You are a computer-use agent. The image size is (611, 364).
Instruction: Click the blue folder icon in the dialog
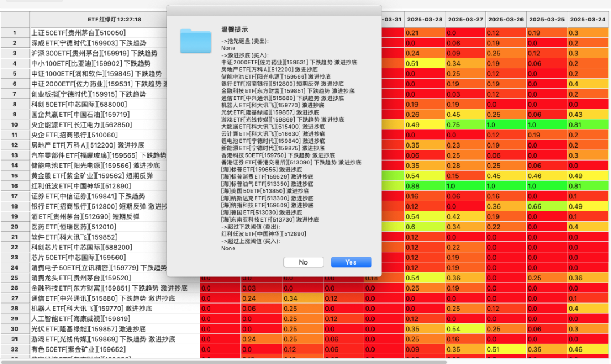coord(196,41)
